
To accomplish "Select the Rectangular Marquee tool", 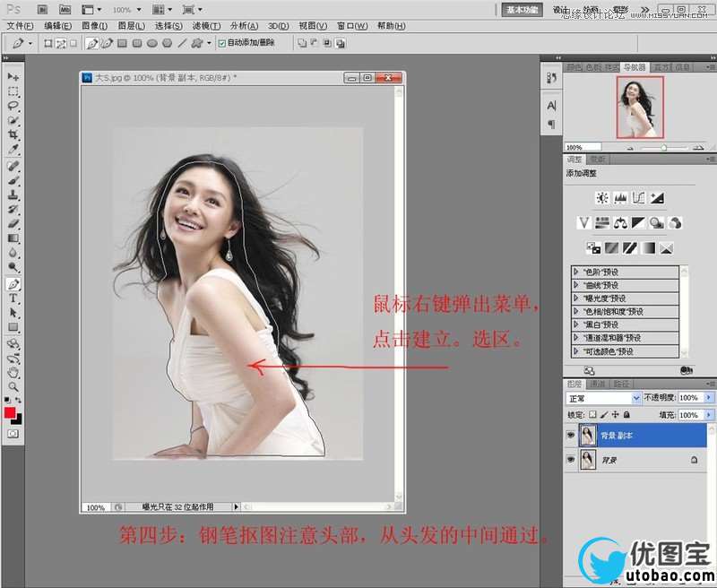I will click(13, 91).
